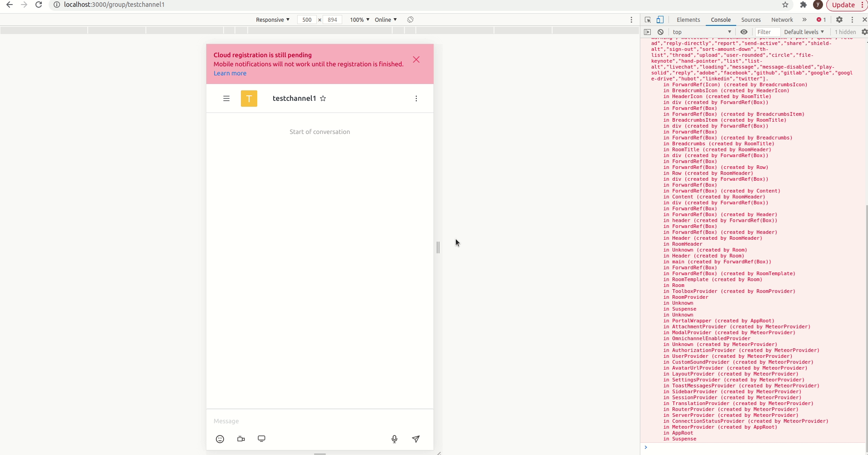Start a video call from the composer
The height and width of the screenshot is (455, 868).
coord(241,439)
